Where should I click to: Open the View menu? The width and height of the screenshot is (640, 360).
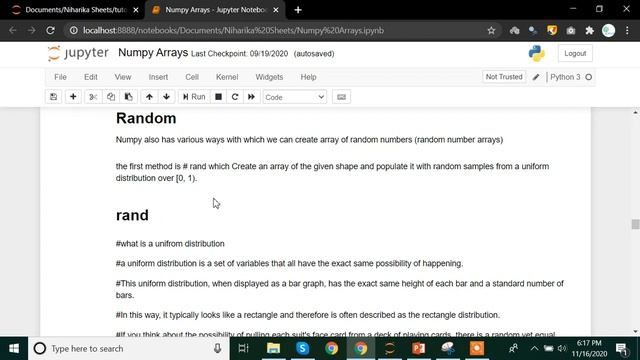123,77
